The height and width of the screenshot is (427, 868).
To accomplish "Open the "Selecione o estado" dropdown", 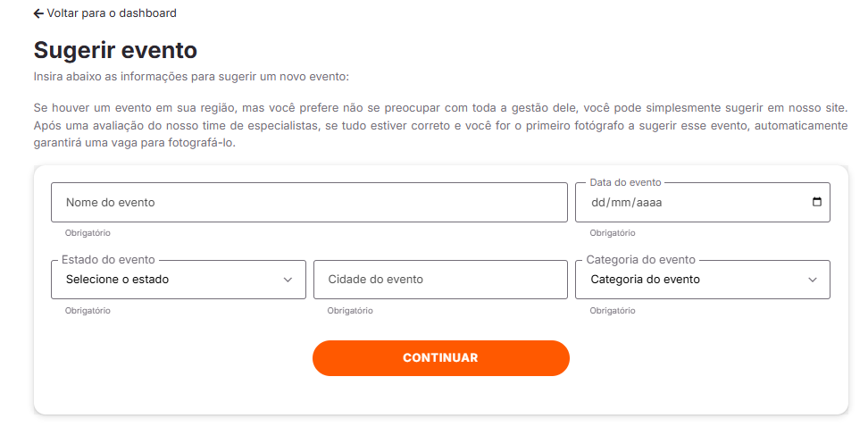I will (170, 280).
